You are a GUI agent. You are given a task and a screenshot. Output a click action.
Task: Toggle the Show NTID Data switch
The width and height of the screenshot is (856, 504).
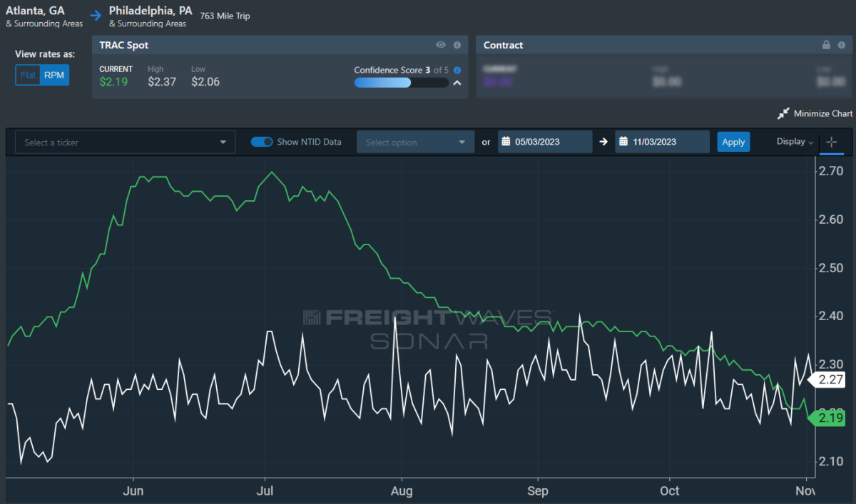(262, 142)
